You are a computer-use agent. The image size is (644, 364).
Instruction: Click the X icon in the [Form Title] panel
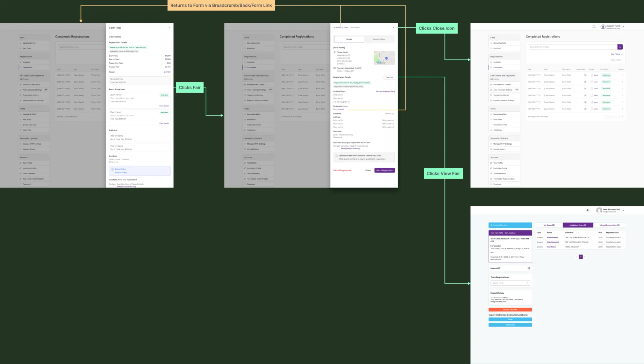pyautogui.click(x=169, y=28)
